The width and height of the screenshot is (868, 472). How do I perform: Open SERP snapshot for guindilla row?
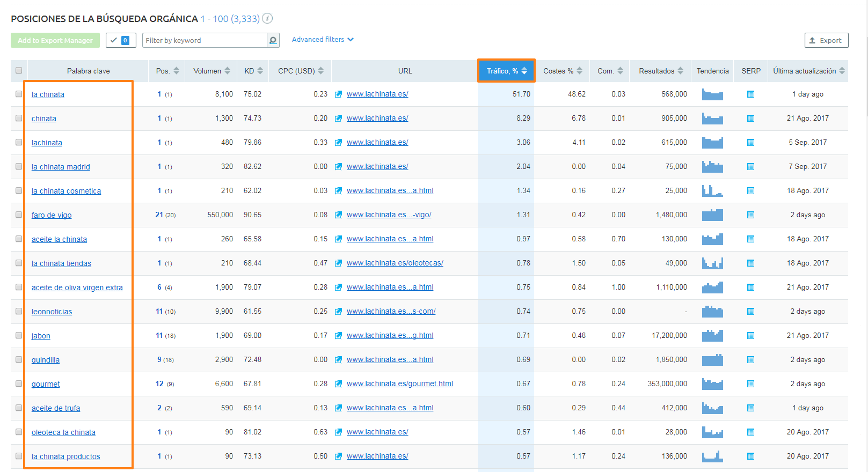(x=751, y=360)
